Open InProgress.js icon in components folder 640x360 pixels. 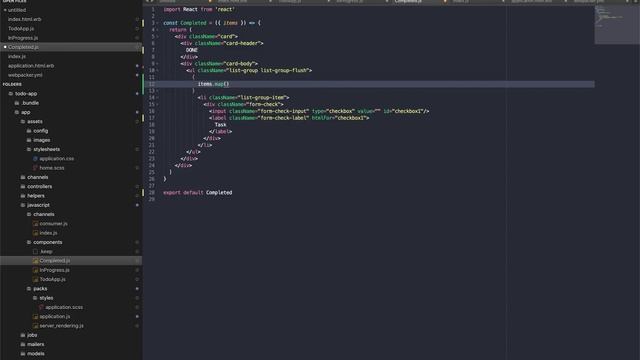pos(36,270)
